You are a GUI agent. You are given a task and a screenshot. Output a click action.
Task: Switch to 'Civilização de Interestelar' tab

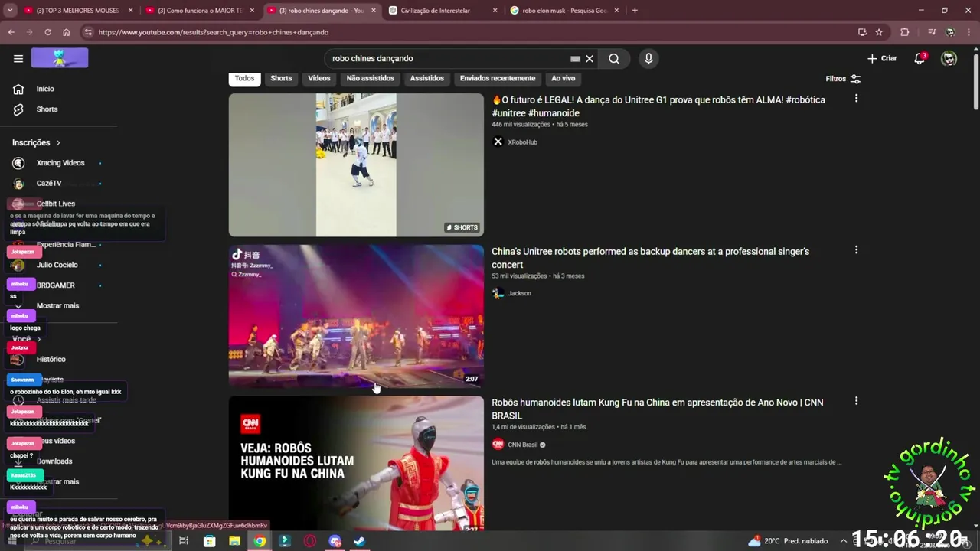(x=443, y=11)
